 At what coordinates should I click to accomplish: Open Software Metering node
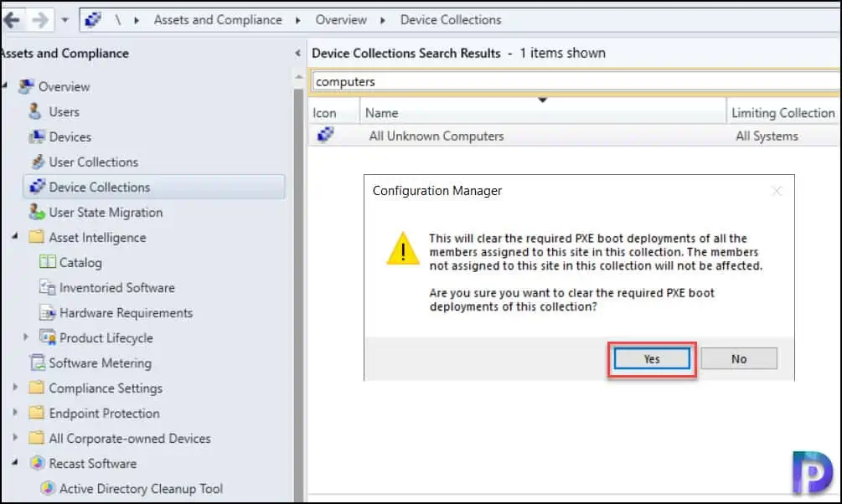coord(101,363)
